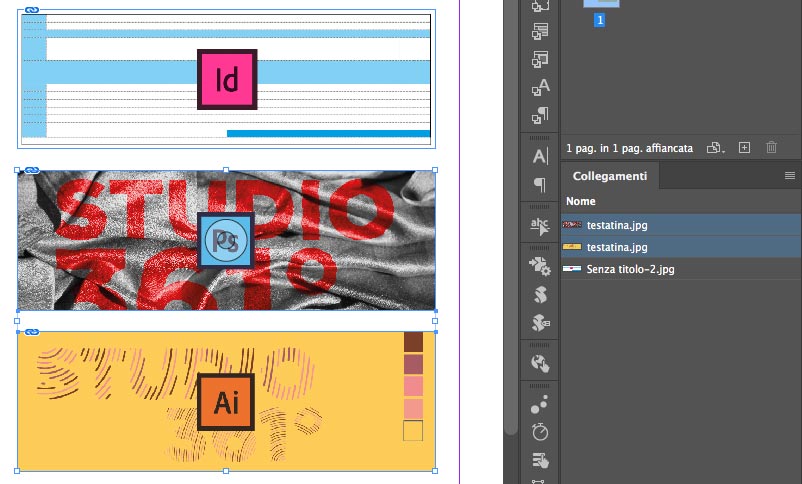Screen dimensions: 802x484
Task: Click the bottom-center handle of the Illustrator image
Action: 226,471
